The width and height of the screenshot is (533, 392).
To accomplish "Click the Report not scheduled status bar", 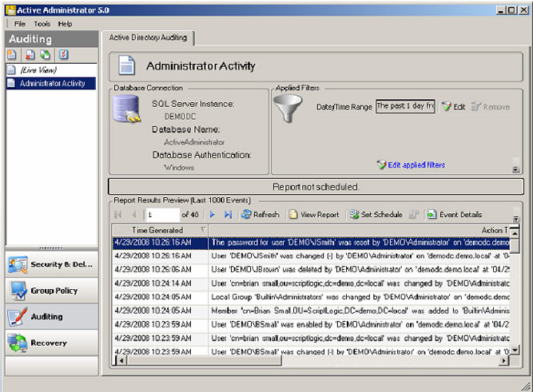I will [316, 187].
